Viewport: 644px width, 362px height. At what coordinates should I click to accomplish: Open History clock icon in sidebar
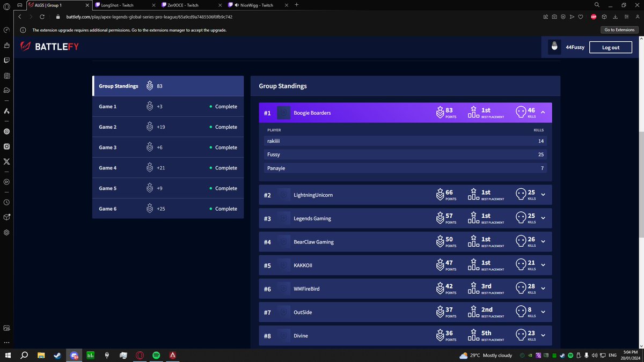point(6,202)
